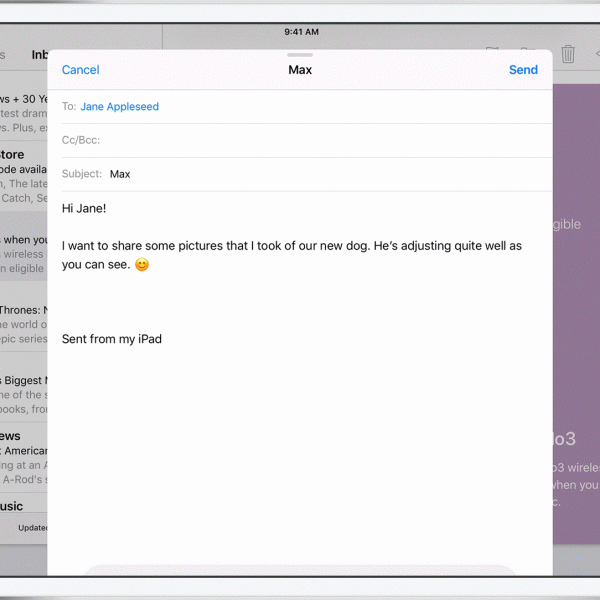Image resolution: width=600 pixels, height=600 pixels.
Task: Tap the folder icon behind the Send corner
Action: tap(528, 48)
